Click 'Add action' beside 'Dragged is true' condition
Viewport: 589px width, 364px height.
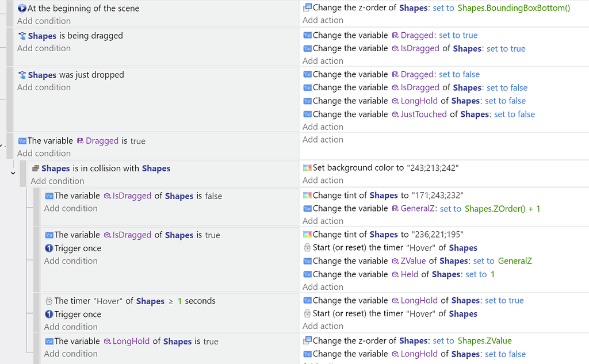[x=323, y=140]
